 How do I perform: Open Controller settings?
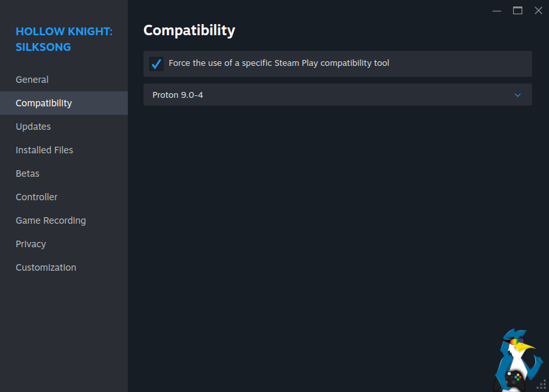pyautogui.click(x=37, y=197)
